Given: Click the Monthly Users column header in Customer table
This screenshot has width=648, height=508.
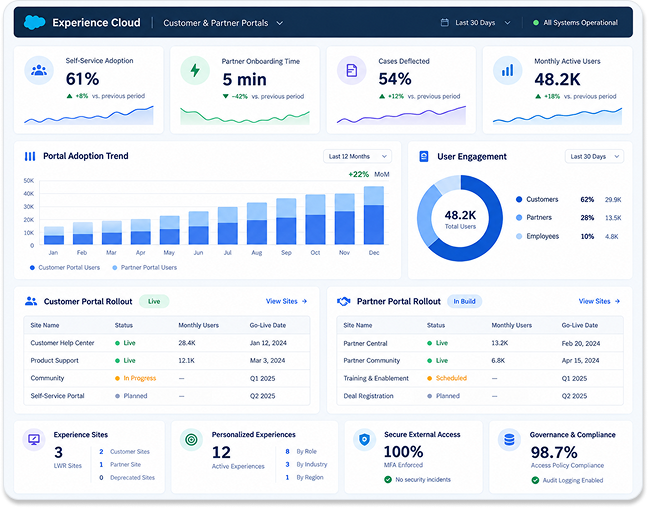Looking at the screenshot, I should 198,325.
